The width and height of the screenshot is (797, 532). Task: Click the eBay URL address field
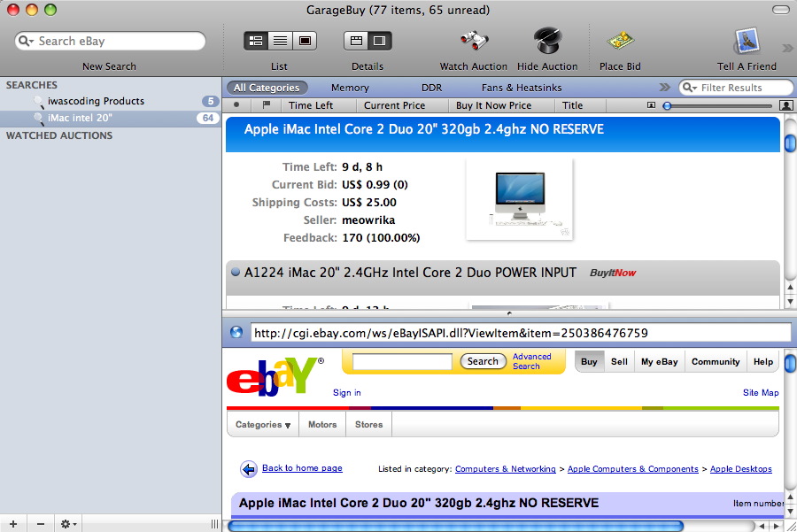tap(521, 333)
